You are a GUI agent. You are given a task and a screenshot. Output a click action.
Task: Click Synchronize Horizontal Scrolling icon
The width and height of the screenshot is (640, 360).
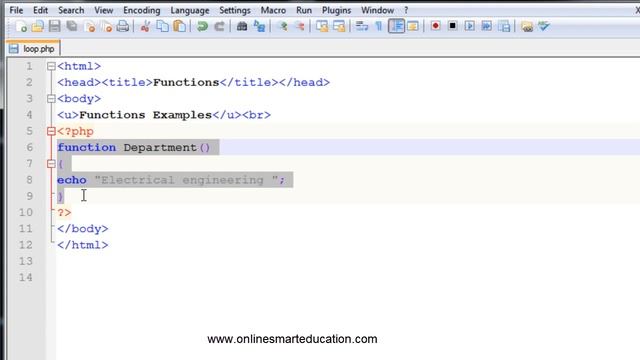coord(339,27)
